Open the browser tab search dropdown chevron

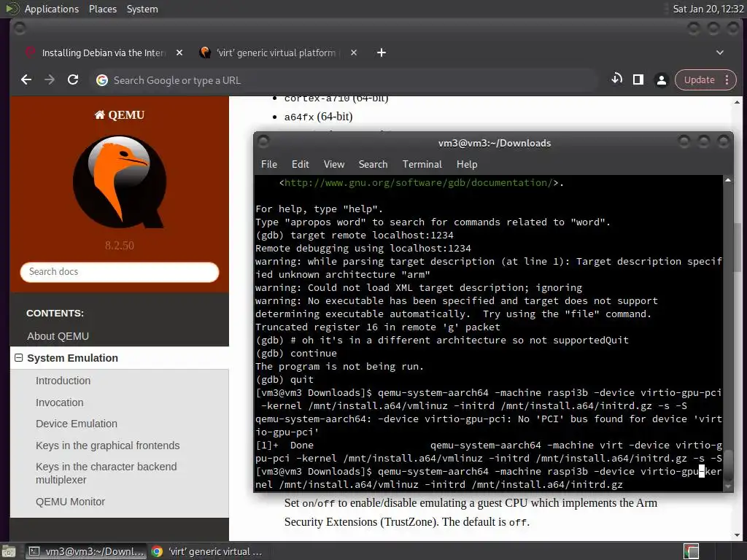[720, 52]
